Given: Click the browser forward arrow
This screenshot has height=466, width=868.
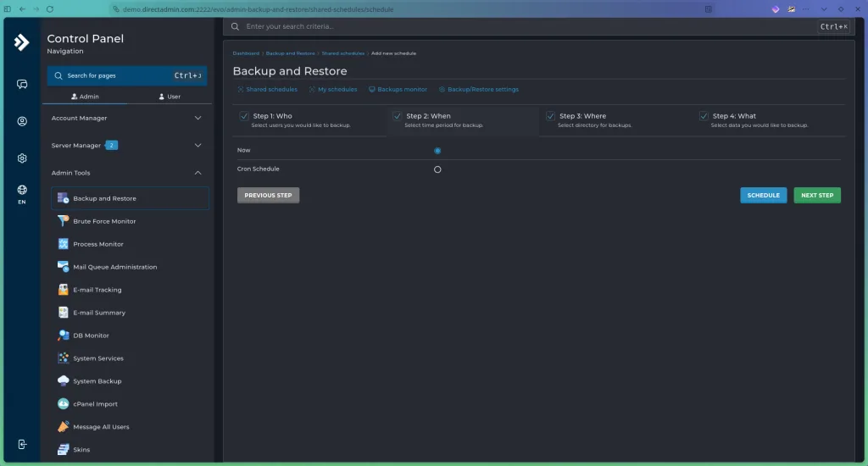Looking at the screenshot, I should tap(36, 8).
